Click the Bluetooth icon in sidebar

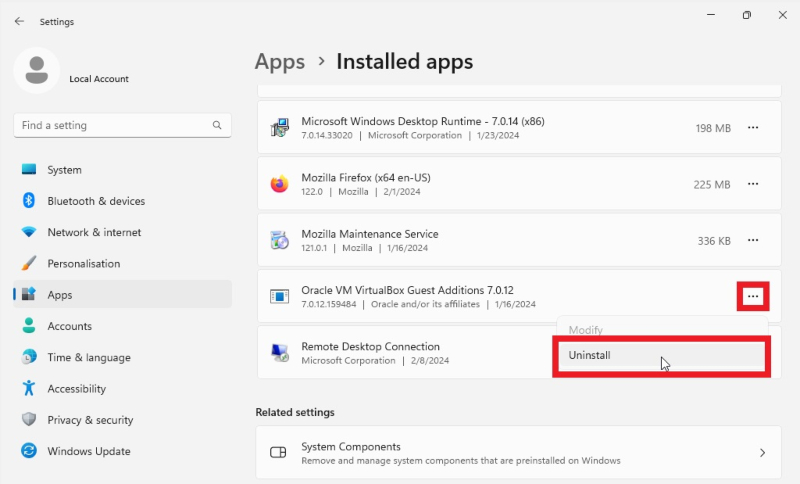[29, 200]
